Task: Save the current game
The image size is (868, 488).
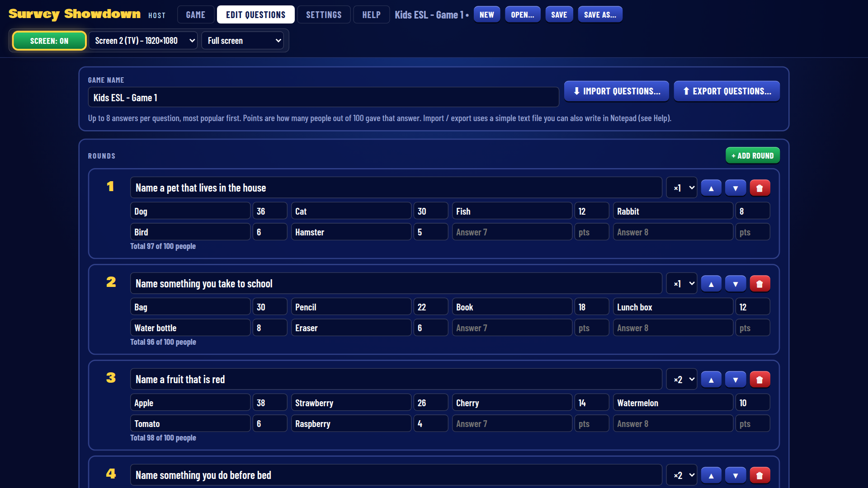Action: (559, 14)
